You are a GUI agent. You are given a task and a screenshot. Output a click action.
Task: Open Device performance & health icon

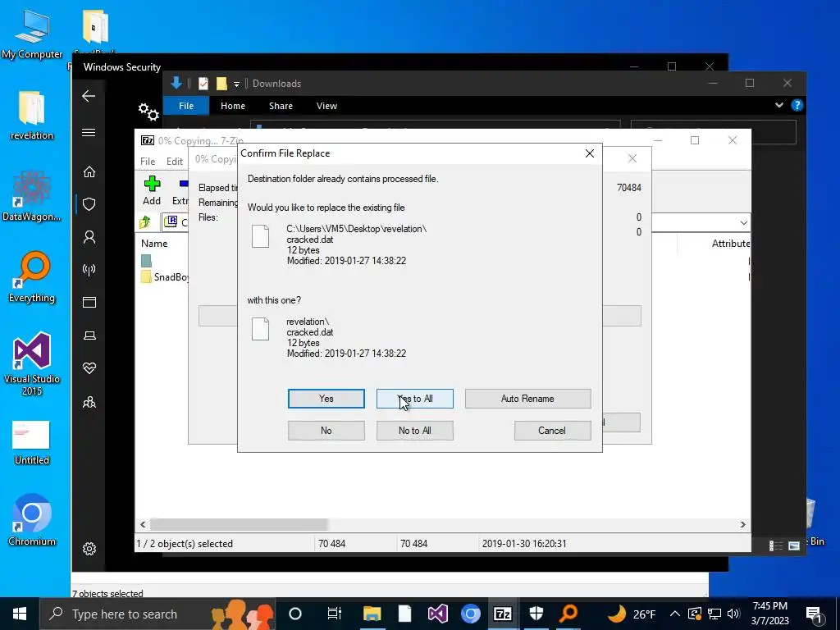coord(89,368)
